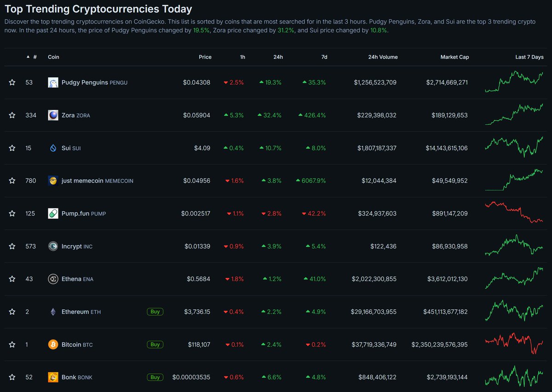The width and height of the screenshot is (552, 392).
Task: Sort by Coin column header
Action: [x=53, y=57]
